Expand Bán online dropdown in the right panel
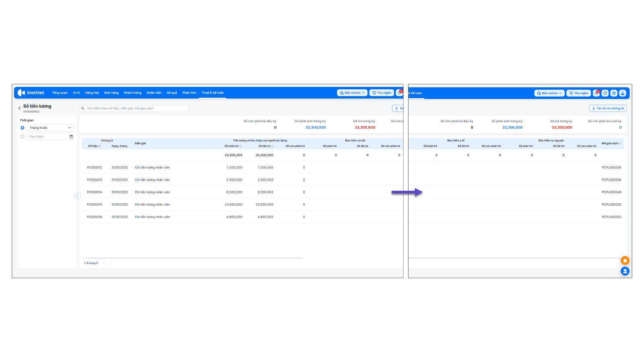 (549, 93)
